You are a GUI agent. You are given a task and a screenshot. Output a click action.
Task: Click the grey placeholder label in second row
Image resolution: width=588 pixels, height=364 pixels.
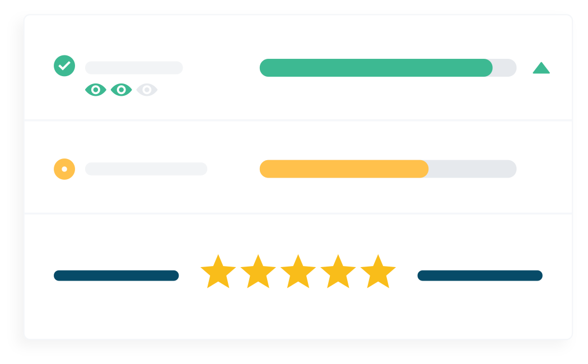146,169
